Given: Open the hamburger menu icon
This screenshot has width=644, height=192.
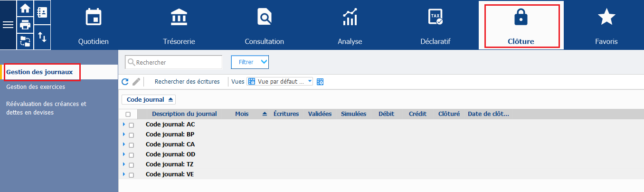Looking at the screenshot, I should click(8, 25).
